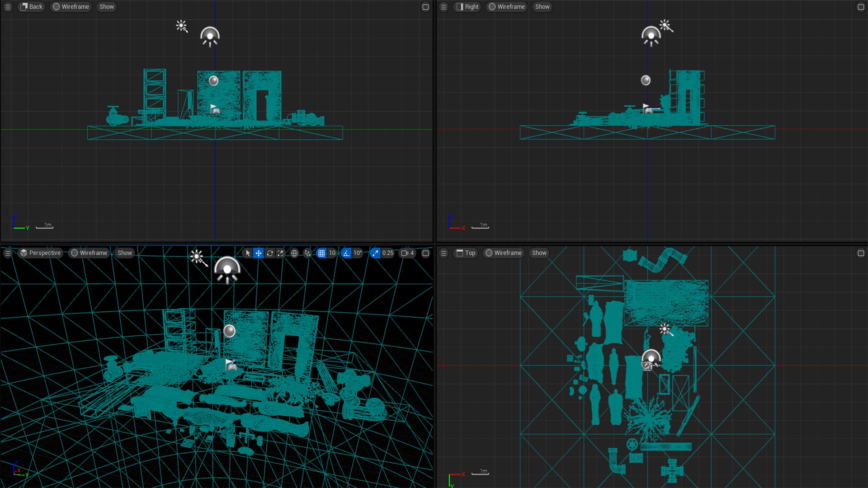Open Show menu in Perspective viewport
This screenshot has width=868, height=488.
(x=125, y=253)
